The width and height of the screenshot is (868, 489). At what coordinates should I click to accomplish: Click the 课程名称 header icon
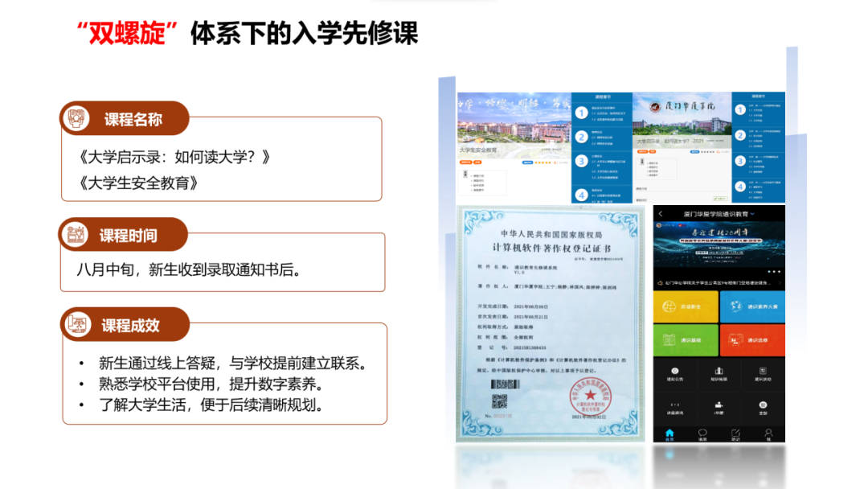coord(78,119)
